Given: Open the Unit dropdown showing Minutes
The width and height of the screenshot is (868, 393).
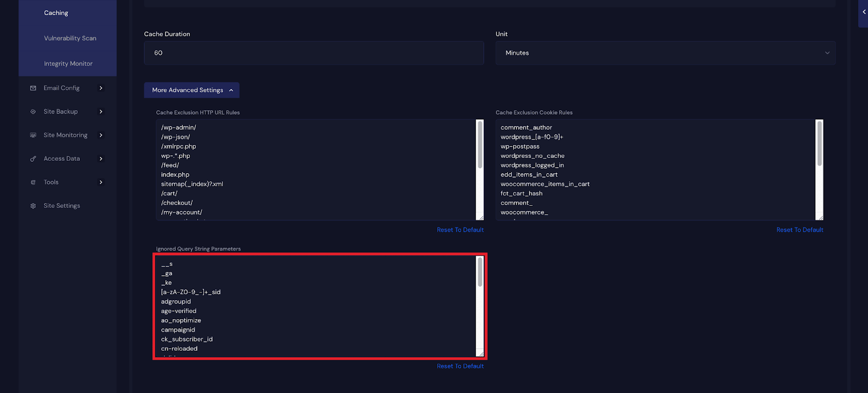Looking at the screenshot, I should click(x=665, y=53).
